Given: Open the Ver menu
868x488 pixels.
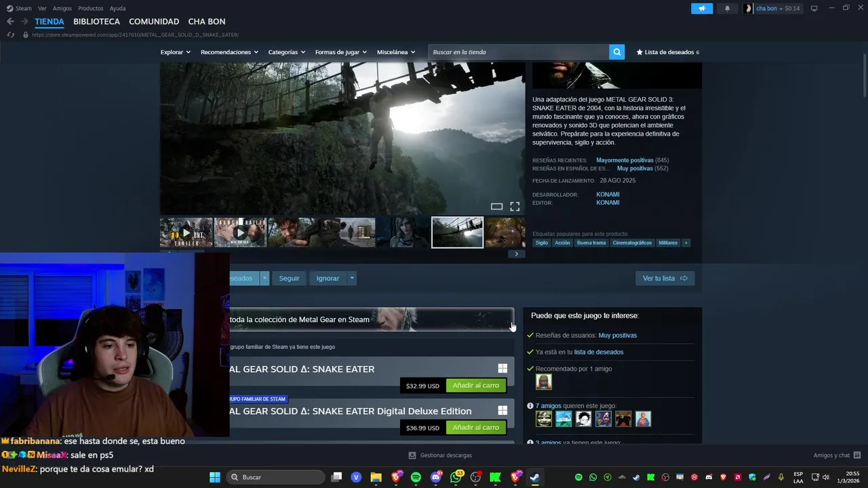Looking at the screenshot, I should tap(42, 8).
